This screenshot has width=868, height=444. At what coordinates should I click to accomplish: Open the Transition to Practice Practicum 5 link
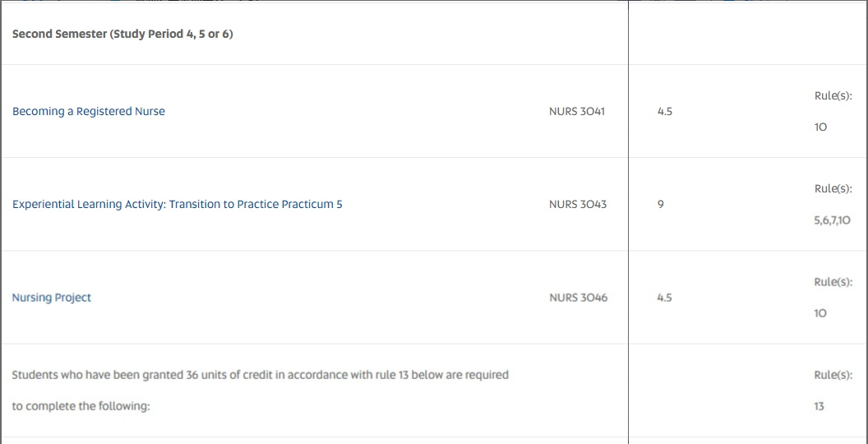tap(177, 205)
